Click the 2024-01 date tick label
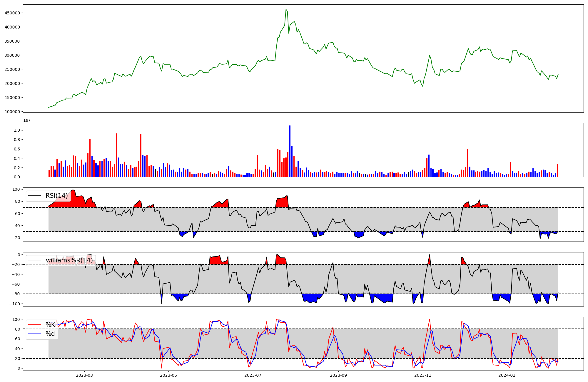 pyautogui.click(x=507, y=375)
